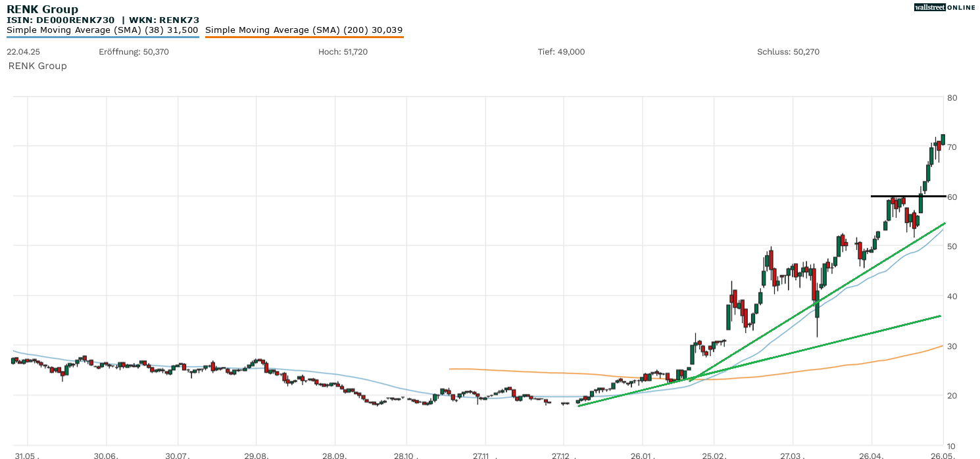Click Schluss: 50,270 value
Viewport: 980px width, 459px height.
tap(788, 52)
